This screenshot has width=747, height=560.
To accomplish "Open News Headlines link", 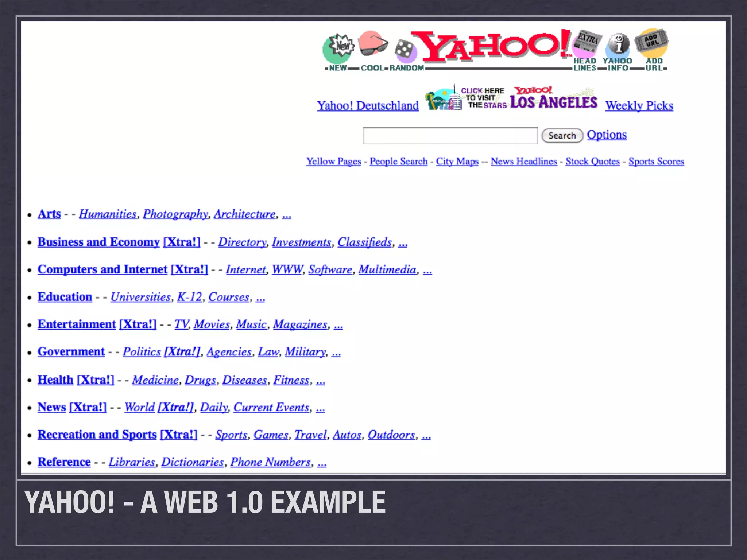I will [x=524, y=162].
